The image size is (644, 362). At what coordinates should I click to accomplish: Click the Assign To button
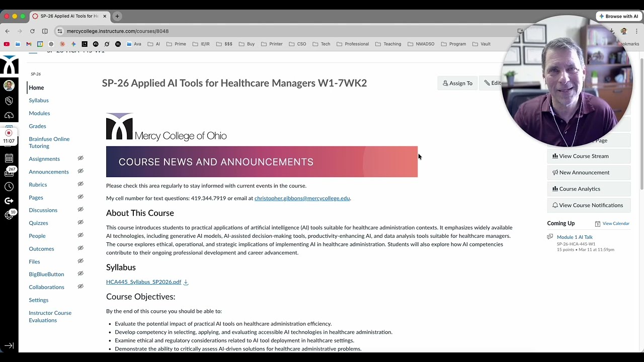tap(457, 83)
